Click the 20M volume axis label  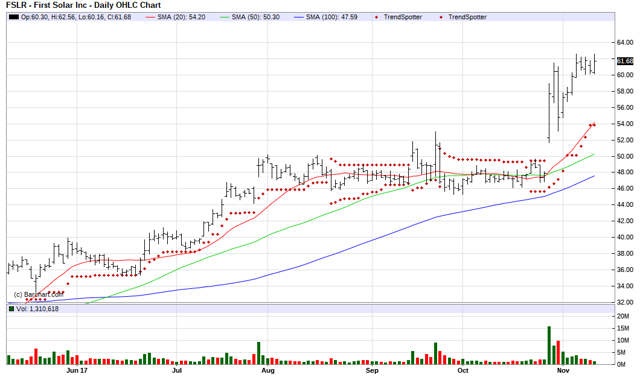tap(623, 316)
